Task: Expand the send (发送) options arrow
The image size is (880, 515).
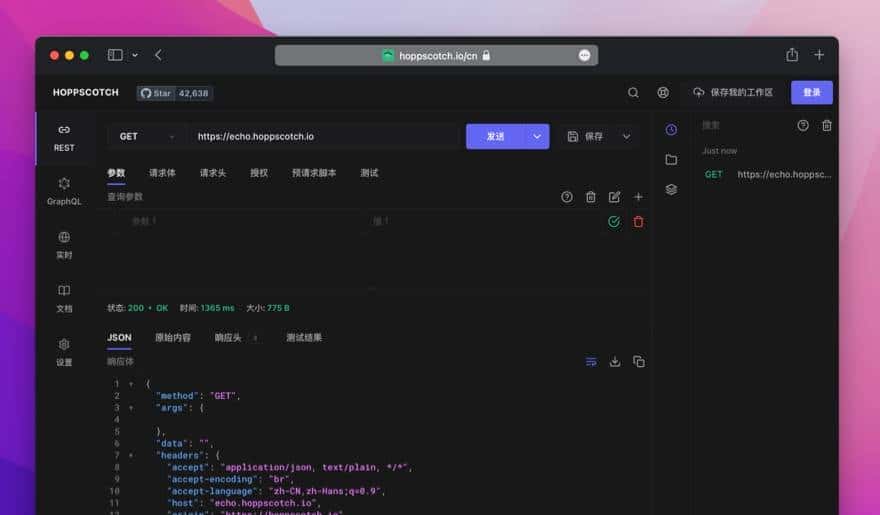Action: point(537,136)
